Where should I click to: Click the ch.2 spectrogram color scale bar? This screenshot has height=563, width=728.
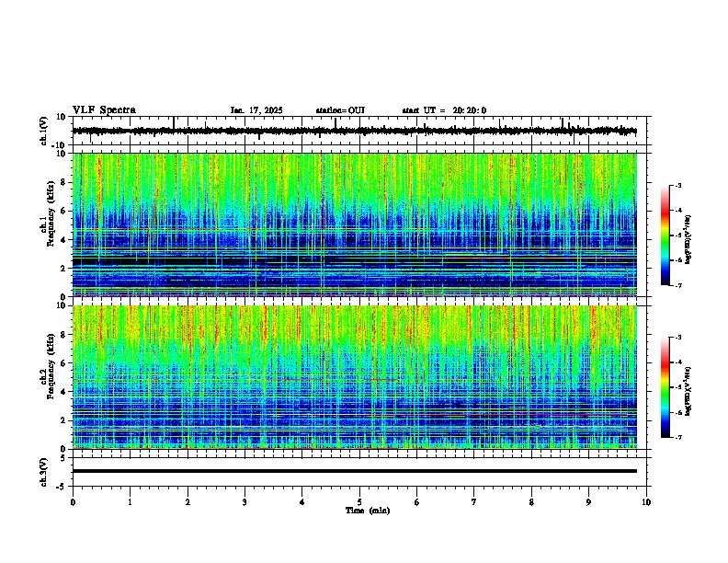click(x=665, y=387)
